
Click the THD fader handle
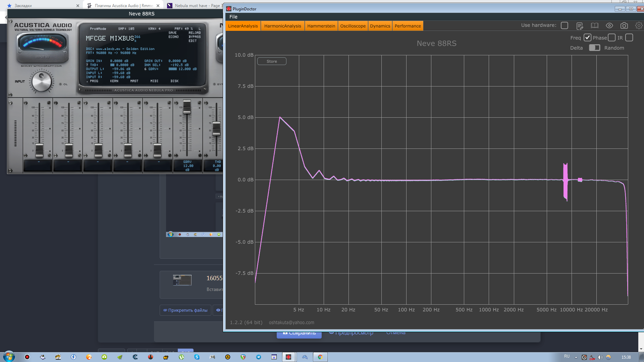pos(217,129)
